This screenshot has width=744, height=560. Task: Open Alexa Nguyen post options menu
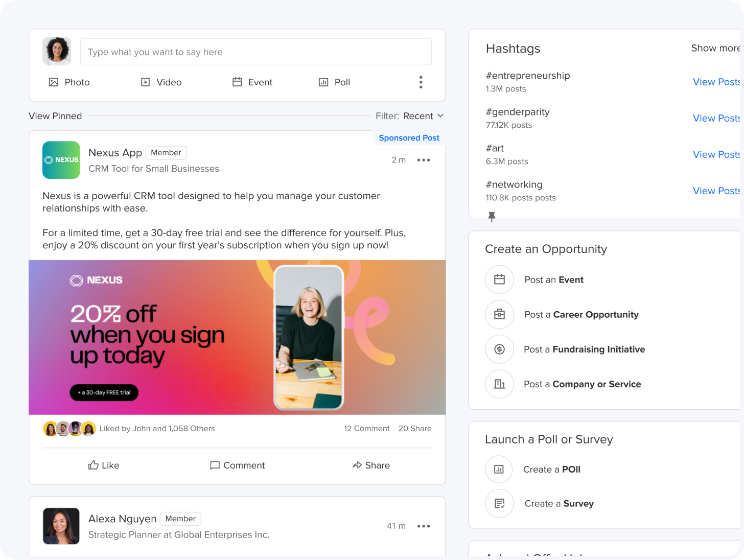tap(424, 526)
